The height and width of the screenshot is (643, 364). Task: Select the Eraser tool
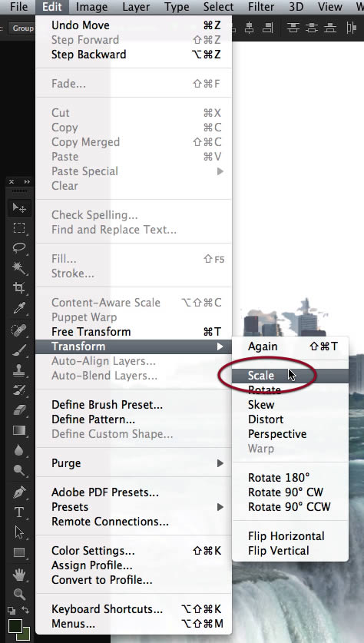pyautogui.click(x=19, y=410)
